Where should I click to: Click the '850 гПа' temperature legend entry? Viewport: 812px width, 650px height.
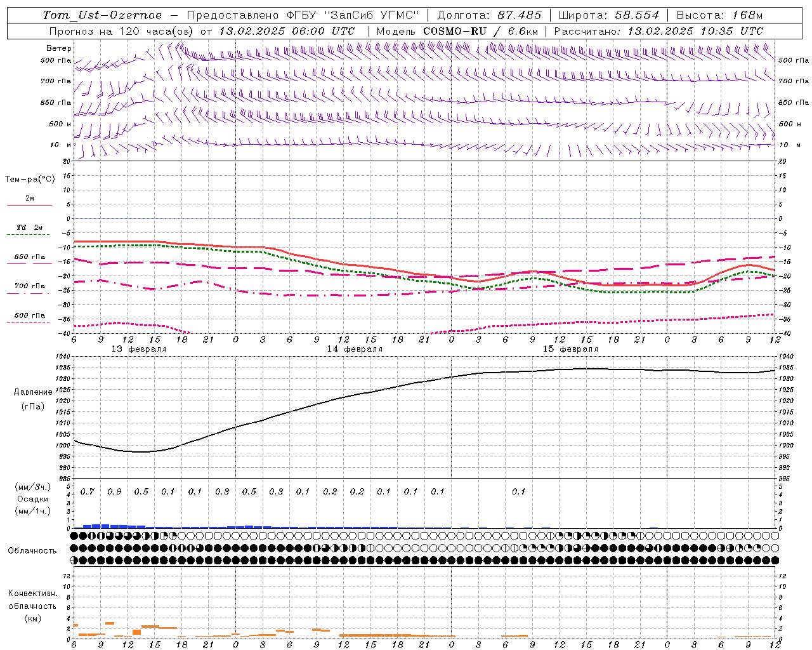click(x=29, y=257)
